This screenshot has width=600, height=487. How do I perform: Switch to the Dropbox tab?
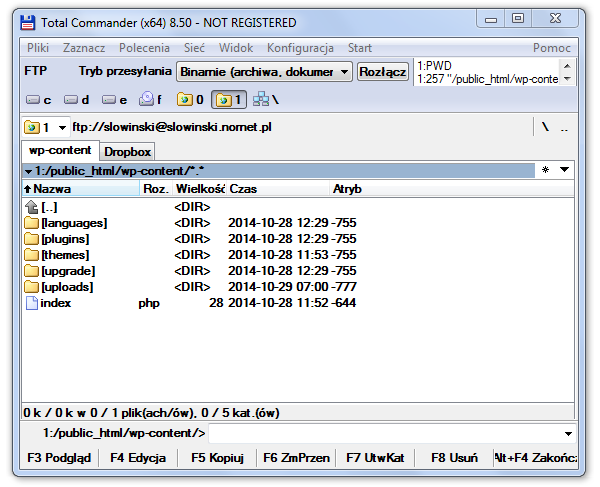127,152
